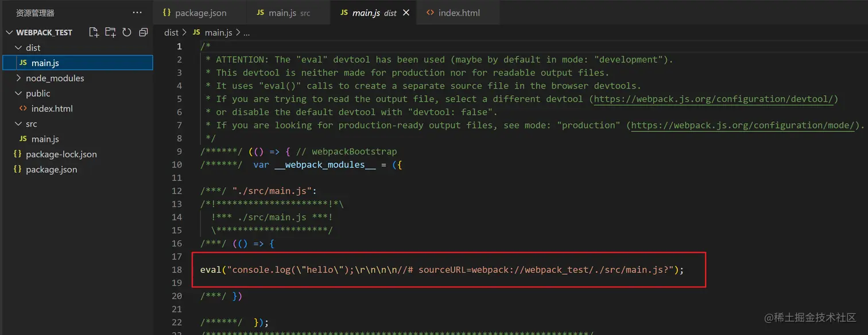Click line number 1 in the gutter
The width and height of the screenshot is (868, 335).
point(179,47)
